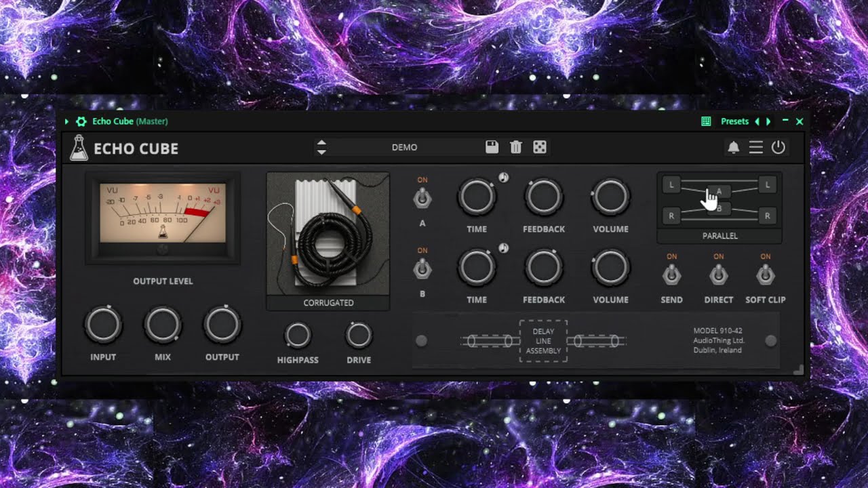Open the preset grid browser icon
Screen dimensions: 868x488
point(706,121)
